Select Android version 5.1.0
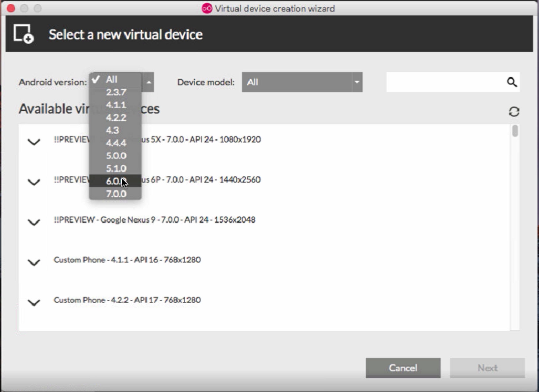Screen dimensions: 539x392 click(x=115, y=169)
